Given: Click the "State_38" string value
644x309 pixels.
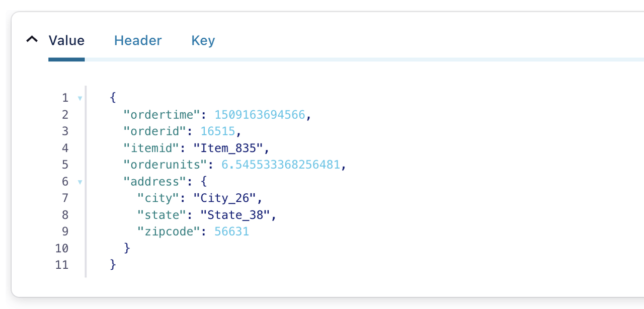Looking at the screenshot, I should point(235,215).
